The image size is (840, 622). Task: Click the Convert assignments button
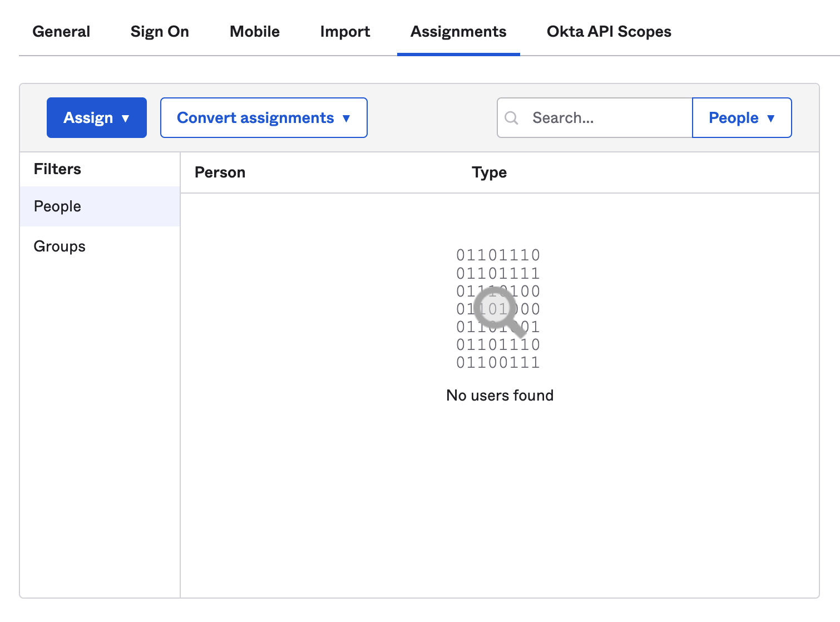pos(255,117)
